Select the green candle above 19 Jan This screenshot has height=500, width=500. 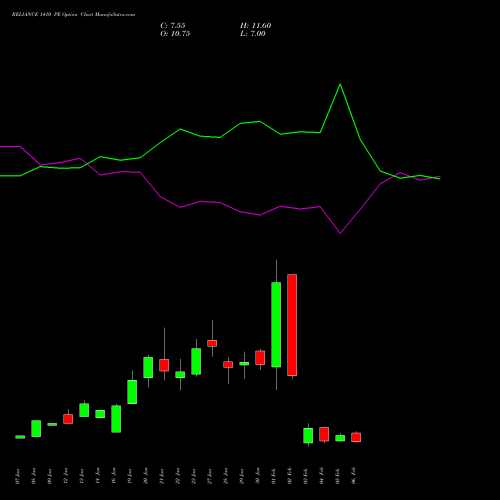click(132, 392)
